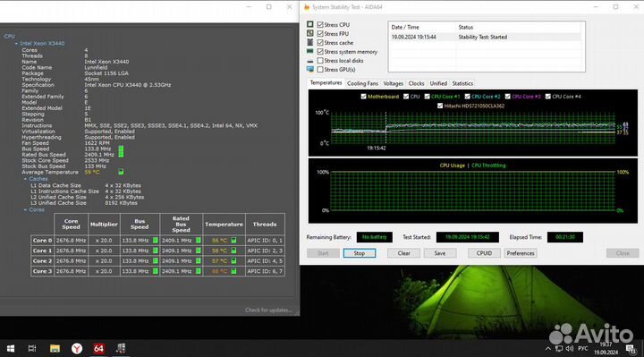Toggle CPU Core #4 graph checkbox
Image resolution: width=644 pixels, height=357 pixels.
[548, 97]
